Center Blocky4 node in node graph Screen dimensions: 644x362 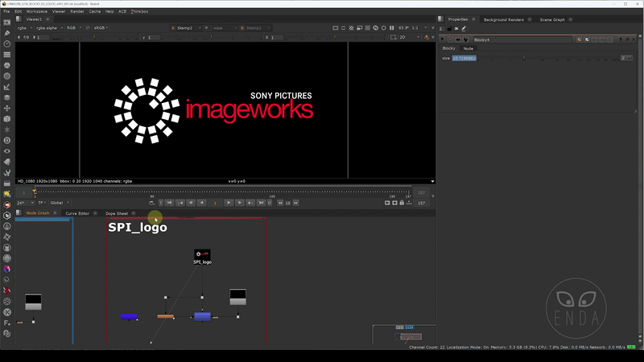(x=451, y=39)
